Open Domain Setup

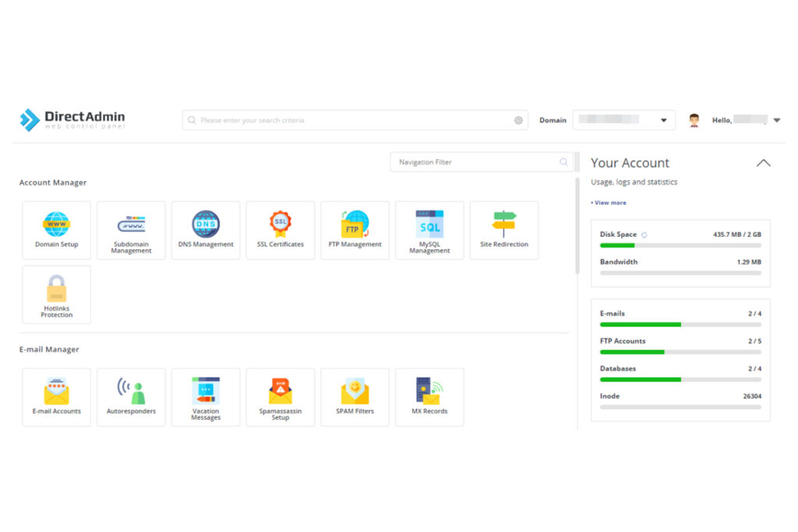click(x=56, y=231)
